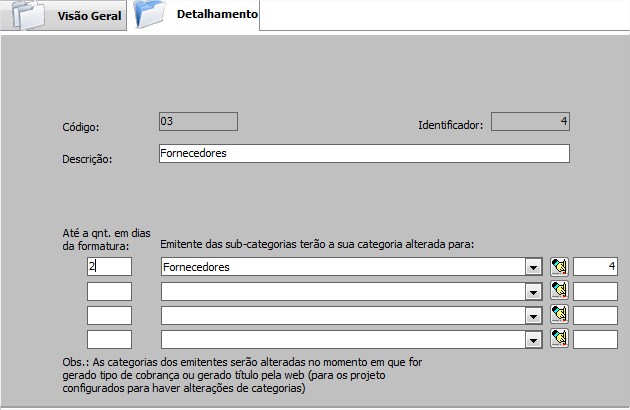Click the open folder icon beside Detalhamento
The height and width of the screenshot is (410, 630).
point(149,16)
